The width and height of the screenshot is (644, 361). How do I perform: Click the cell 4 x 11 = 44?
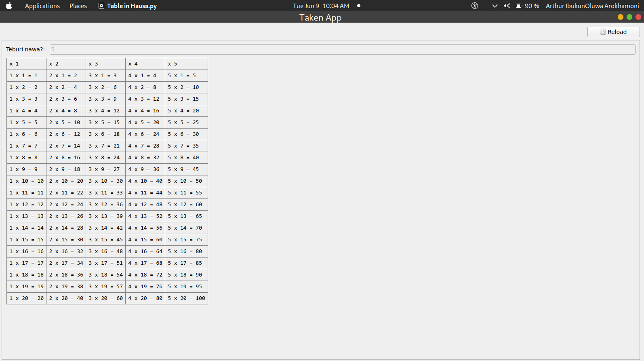[145, 193]
